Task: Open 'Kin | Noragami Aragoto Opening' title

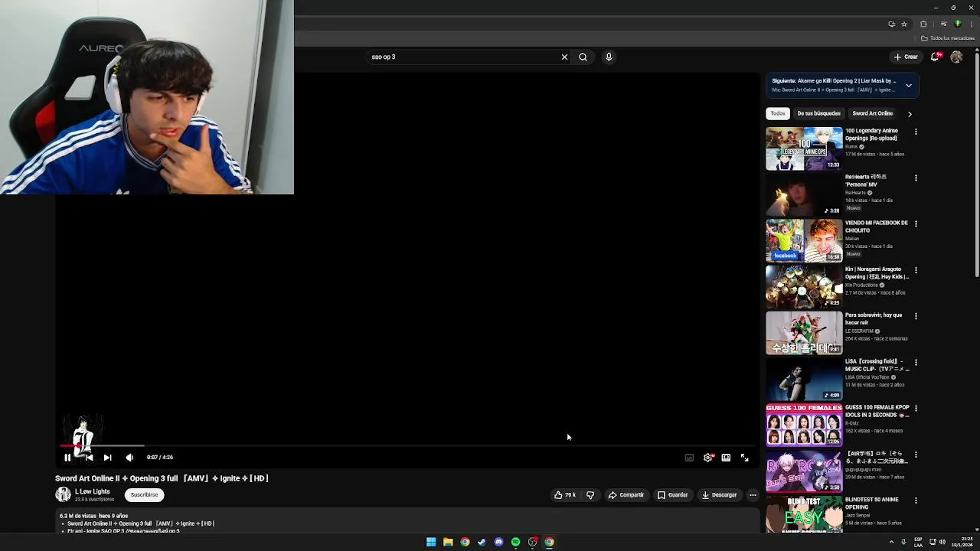Action: coord(877,273)
